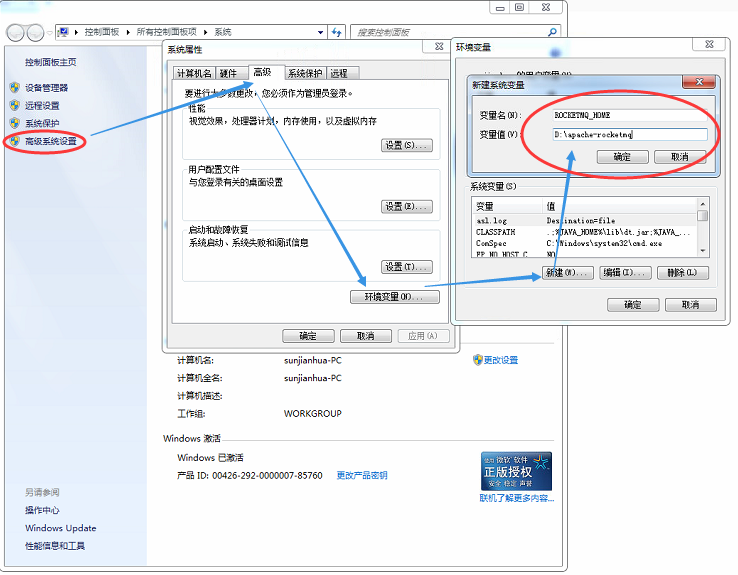The width and height of the screenshot is (738, 575).
Task: Close the 系统属性 dialog
Action: [x=439, y=46]
